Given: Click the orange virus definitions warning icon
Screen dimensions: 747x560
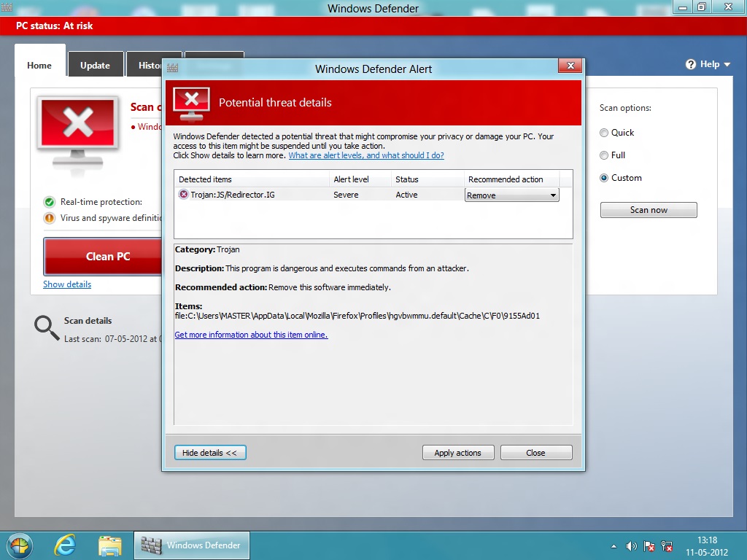Looking at the screenshot, I should 49,218.
